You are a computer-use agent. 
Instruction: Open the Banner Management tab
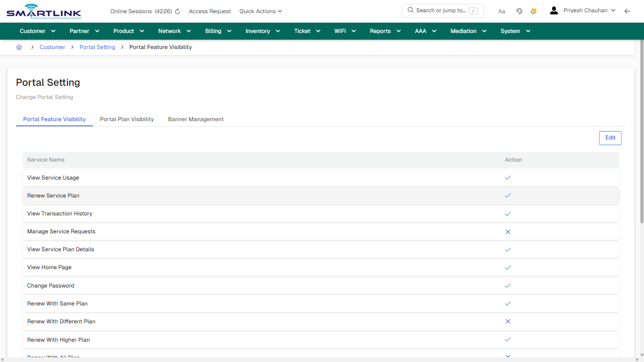(x=196, y=119)
